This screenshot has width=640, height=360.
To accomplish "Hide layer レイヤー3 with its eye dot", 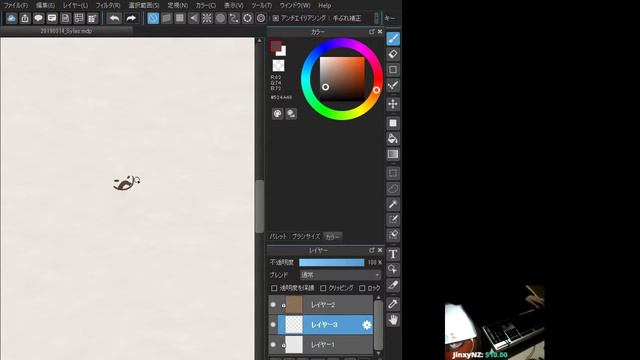I will [273, 324].
